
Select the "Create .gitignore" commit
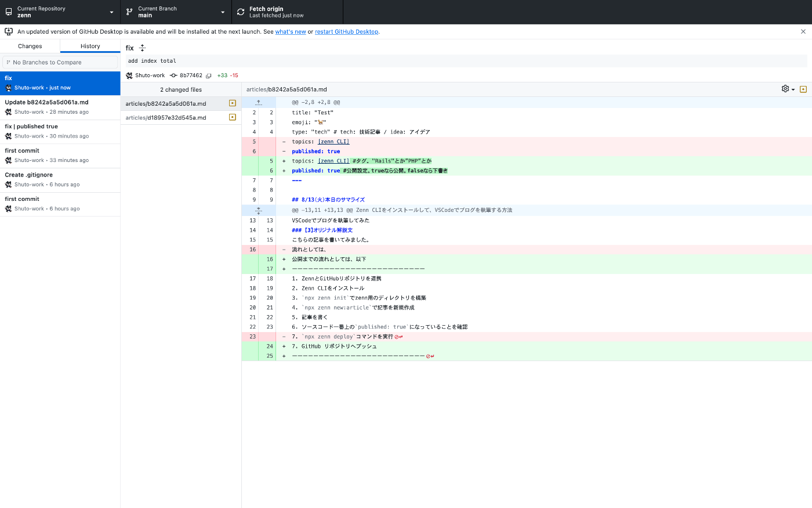click(60, 180)
